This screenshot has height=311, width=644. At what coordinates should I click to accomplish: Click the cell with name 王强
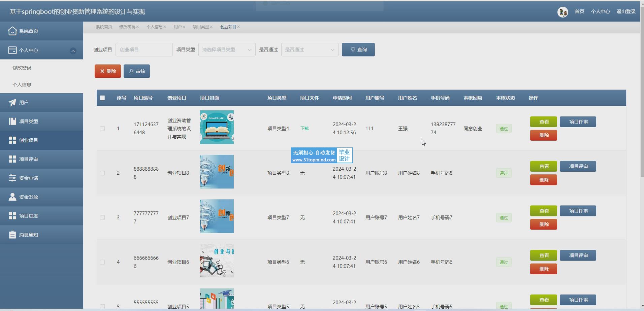tap(403, 129)
